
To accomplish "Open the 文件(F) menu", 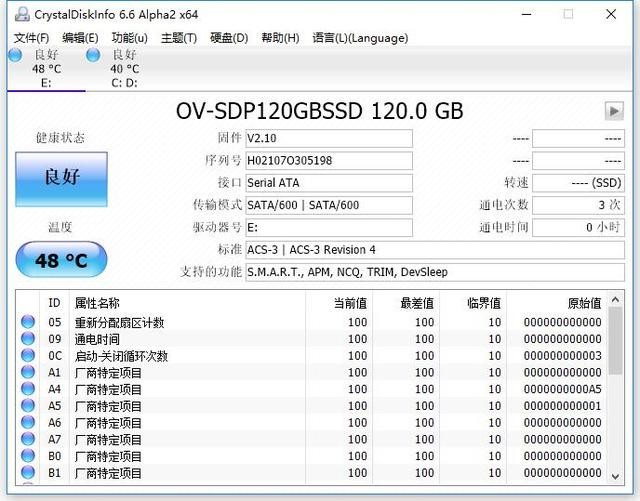I will tap(31, 38).
